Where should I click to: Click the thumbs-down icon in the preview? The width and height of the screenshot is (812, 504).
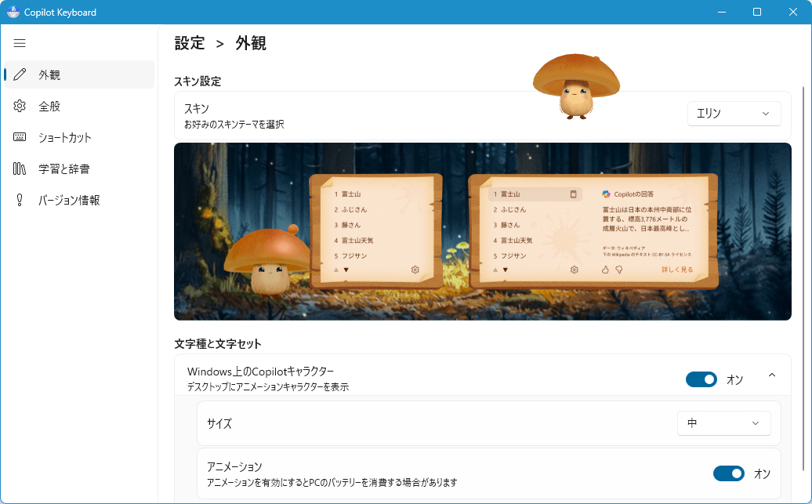pyautogui.click(x=618, y=270)
